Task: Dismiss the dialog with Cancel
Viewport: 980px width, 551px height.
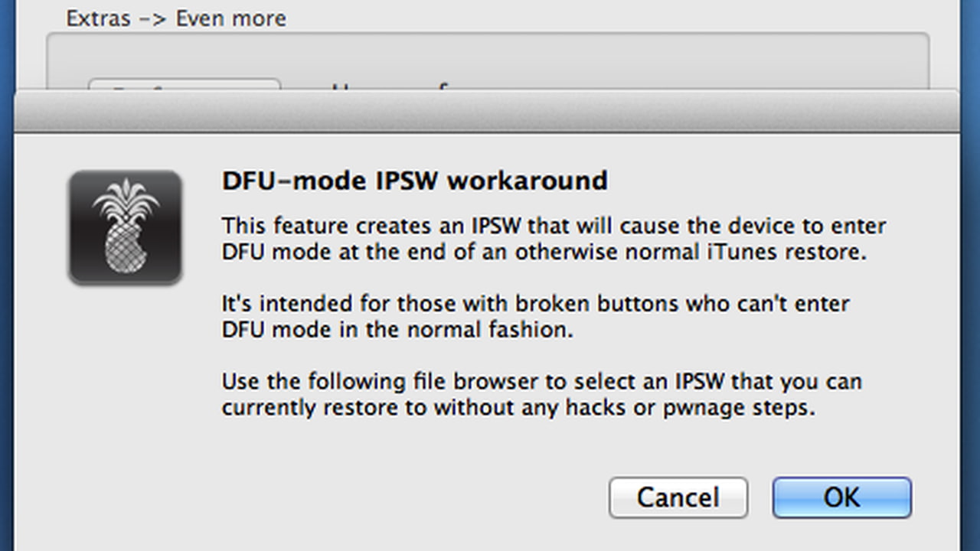Action: [x=678, y=498]
